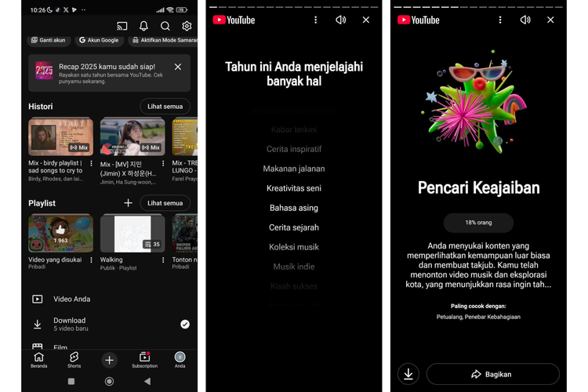Image resolution: width=588 pixels, height=392 pixels.
Task: Tap Cerita sejarah in the list
Action: point(294,227)
